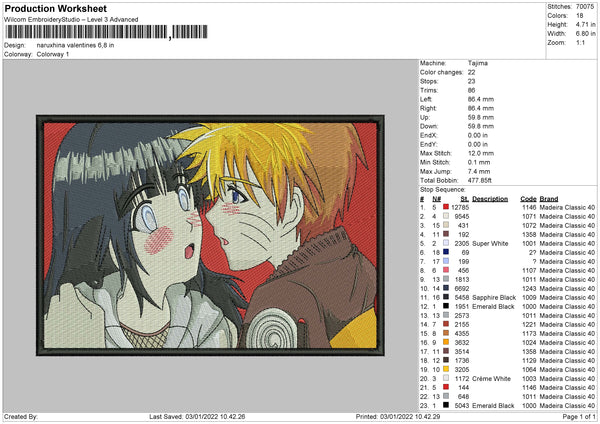
Task: Select the stitch count "12785" in row 1
Action: (460, 207)
